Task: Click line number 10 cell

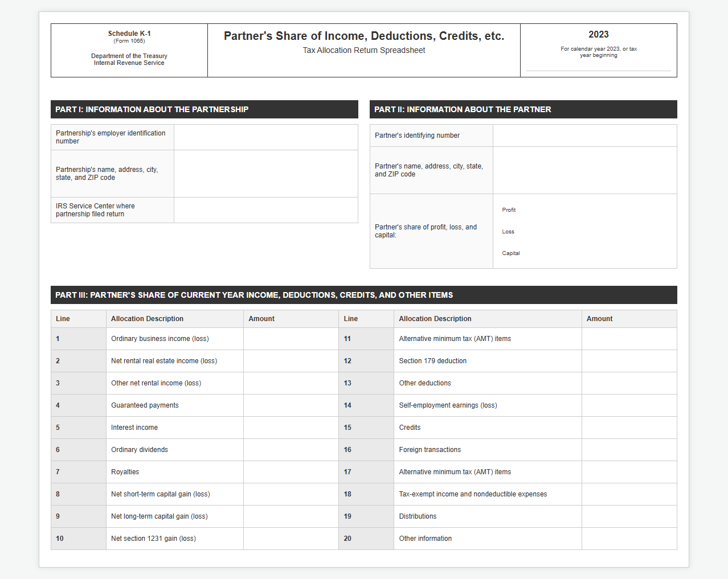Action: point(79,539)
